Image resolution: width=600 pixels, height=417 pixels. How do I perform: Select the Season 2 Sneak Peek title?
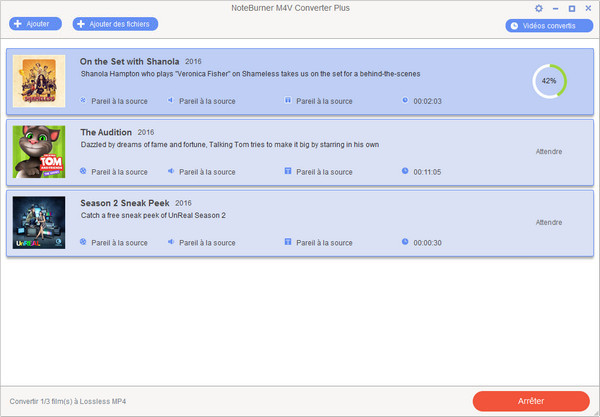[123, 202]
